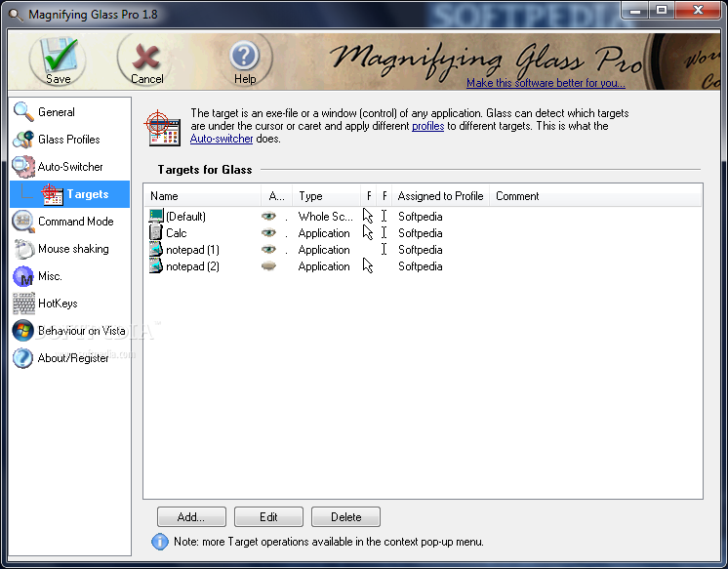Click the Misc. purple M icon
728x569 pixels.
(x=23, y=276)
